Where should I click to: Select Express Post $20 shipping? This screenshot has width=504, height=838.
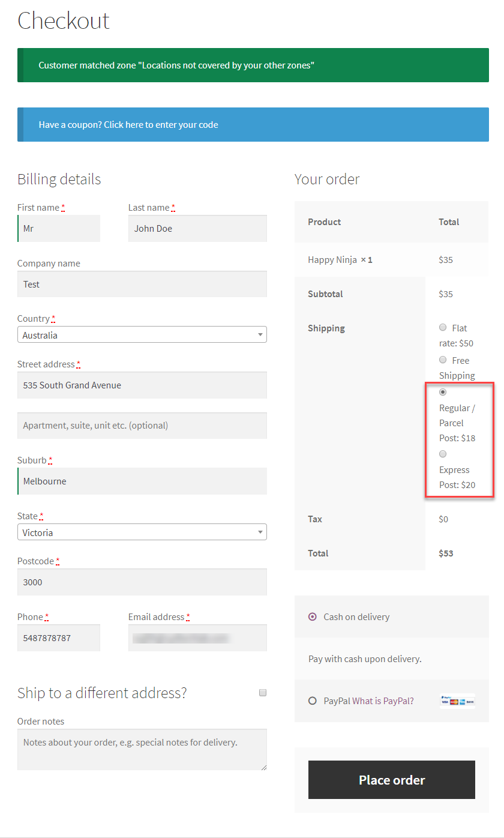click(x=443, y=454)
